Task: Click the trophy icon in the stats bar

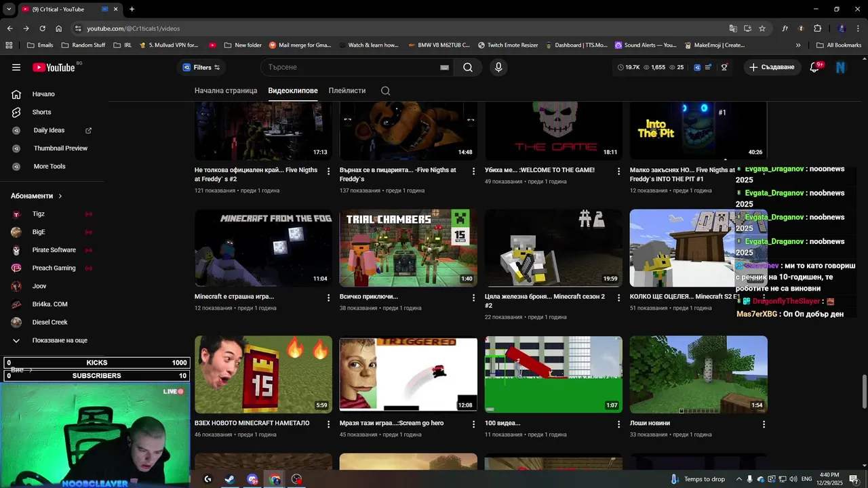Action: (724, 67)
